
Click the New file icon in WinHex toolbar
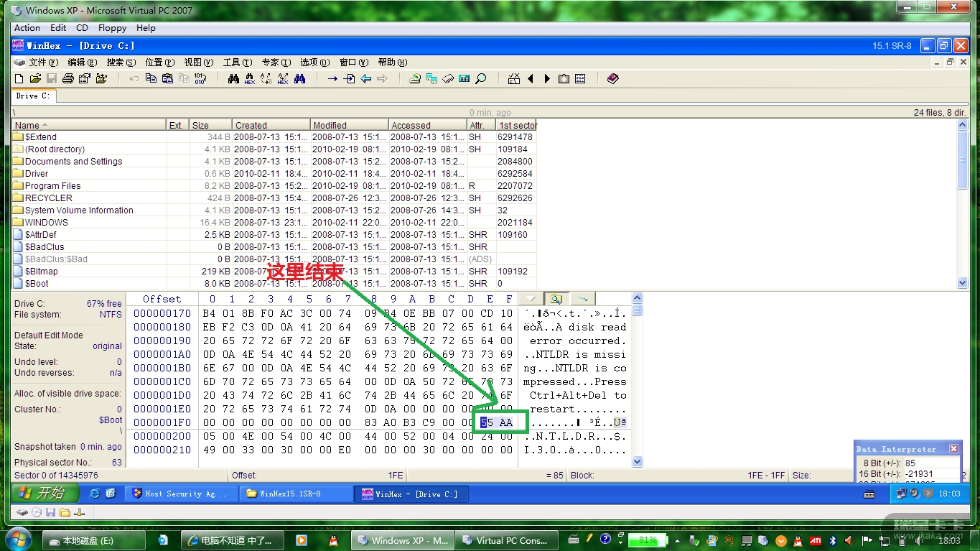19,78
